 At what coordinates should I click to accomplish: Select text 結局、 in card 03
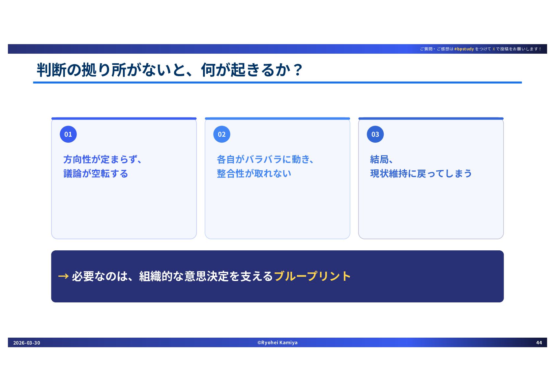[382, 159]
